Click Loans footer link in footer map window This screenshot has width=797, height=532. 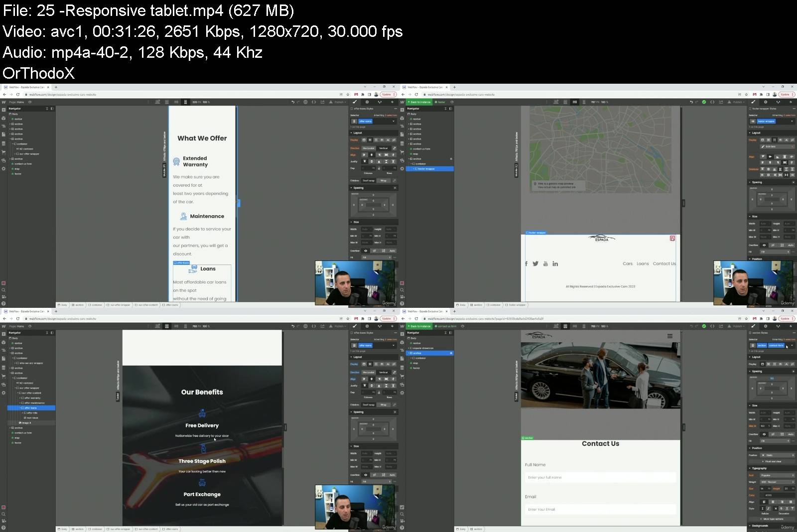[x=643, y=264]
